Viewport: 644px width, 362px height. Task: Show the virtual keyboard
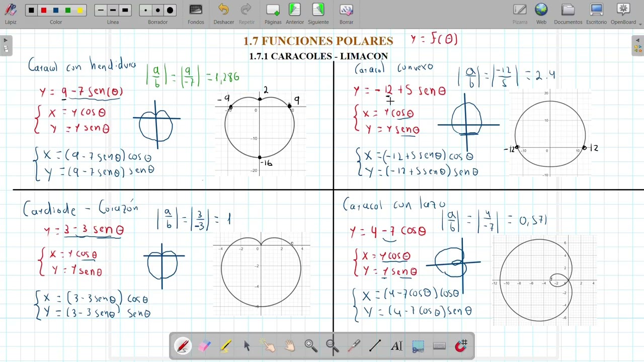click(439, 346)
